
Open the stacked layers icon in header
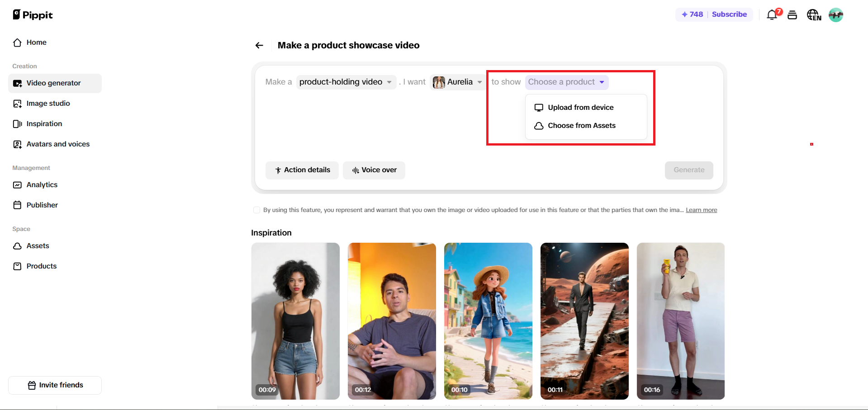pyautogui.click(x=792, y=15)
